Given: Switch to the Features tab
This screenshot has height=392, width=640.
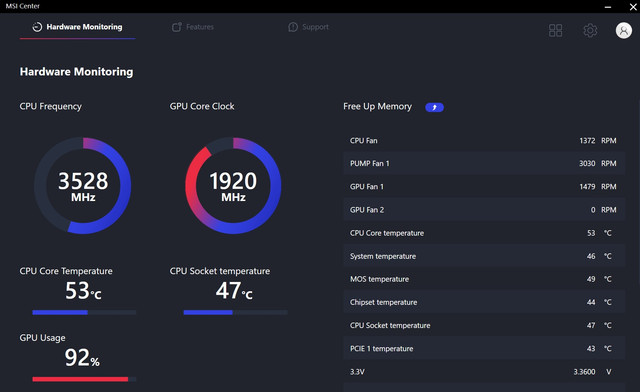Looking at the screenshot, I should [x=193, y=27].
